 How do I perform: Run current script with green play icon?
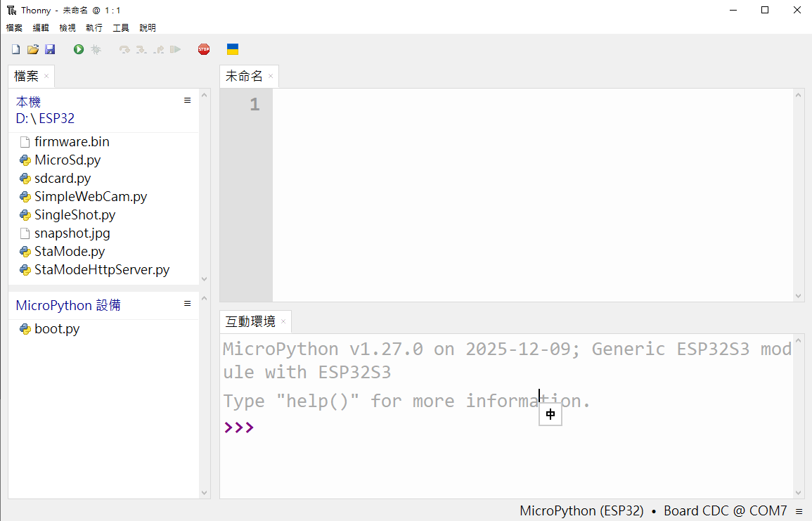[79, 49]
